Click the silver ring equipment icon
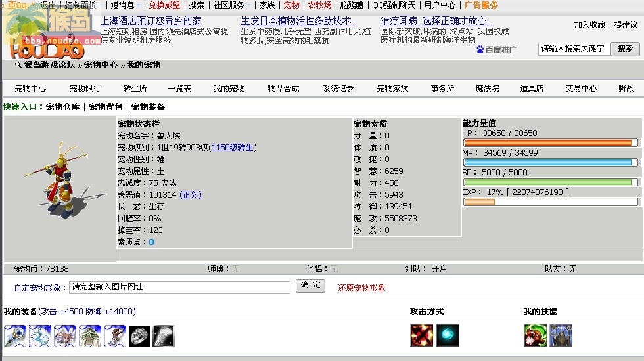This screenshot has width=644, height=361. (x=139, y=336)
